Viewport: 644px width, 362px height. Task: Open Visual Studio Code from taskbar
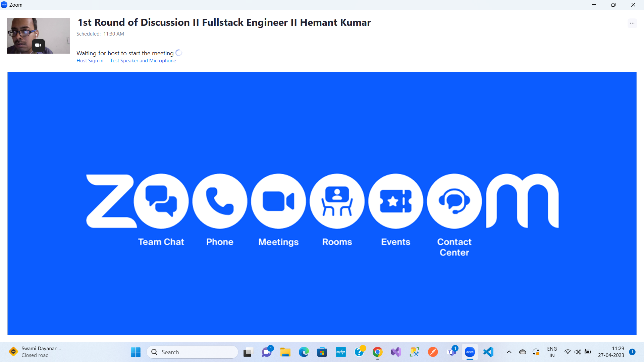click(x=488, y=352)
